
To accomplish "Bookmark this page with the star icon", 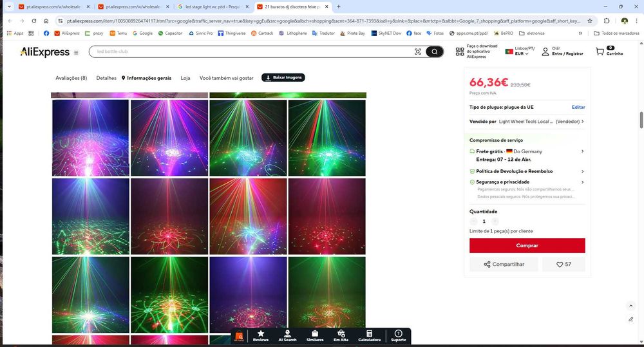I will pos(590,21).
